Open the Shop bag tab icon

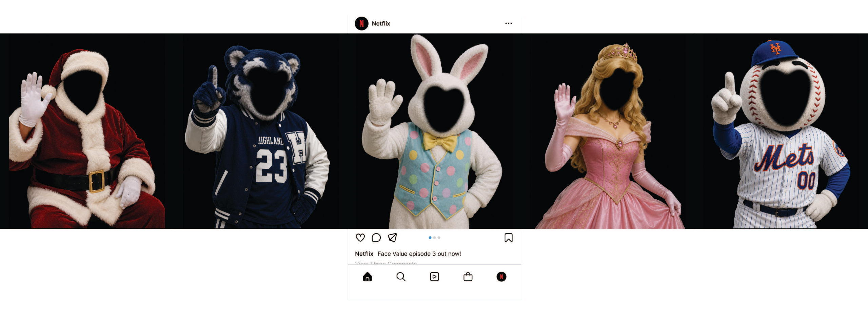click(x=468, y=277)
